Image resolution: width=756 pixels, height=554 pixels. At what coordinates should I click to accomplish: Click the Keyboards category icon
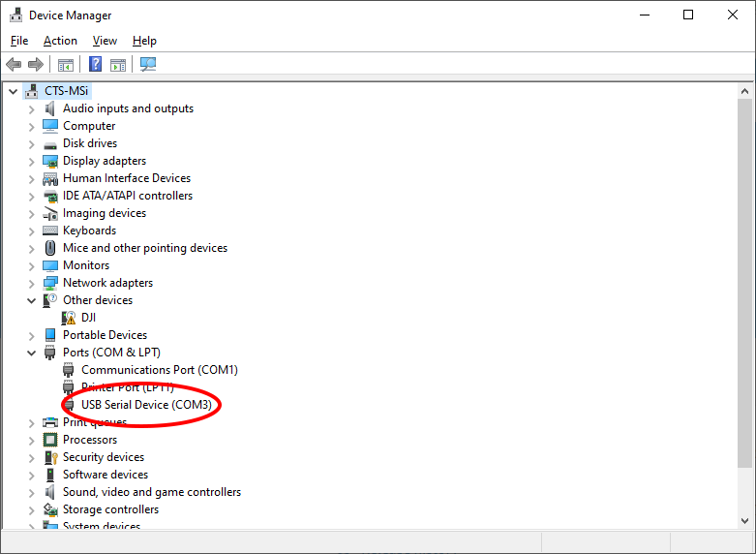[50, 231]
